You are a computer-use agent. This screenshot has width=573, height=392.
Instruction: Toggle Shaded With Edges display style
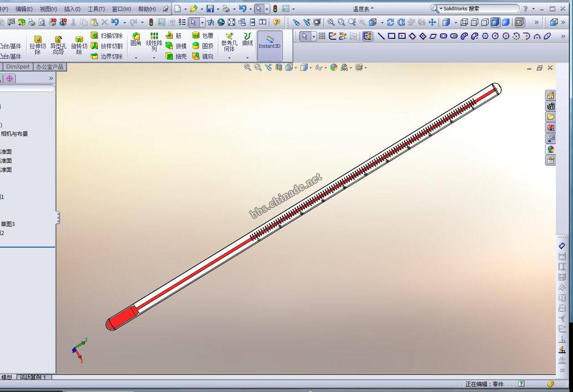(495, 22)
